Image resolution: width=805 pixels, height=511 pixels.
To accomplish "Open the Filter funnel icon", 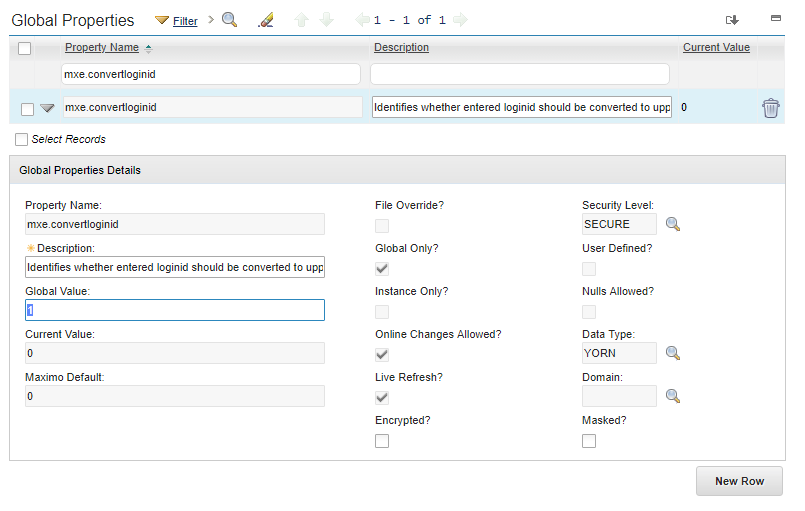I will (x=162, y=21).
